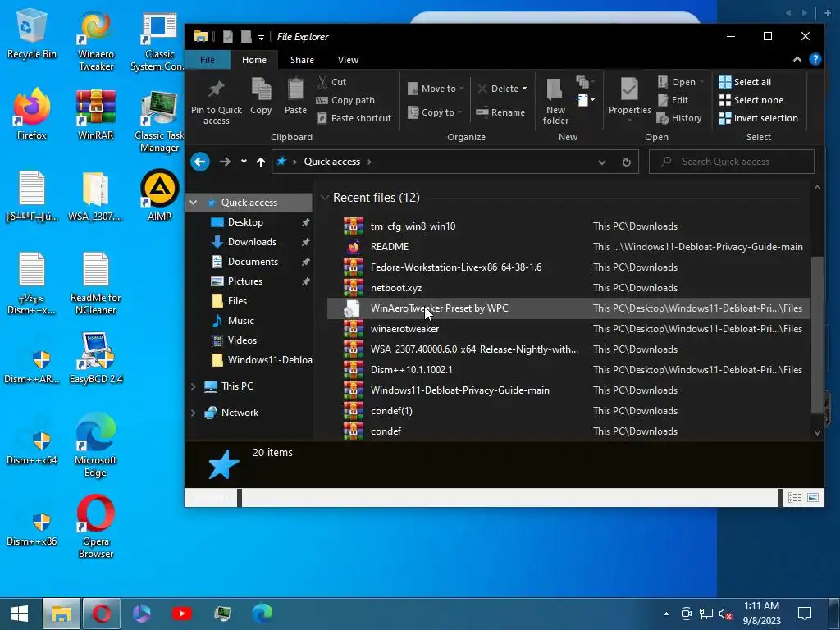Click the Copy icon in Clipboard group
The width and height of the screenshot is (840, 630).
tap(261, 97)
